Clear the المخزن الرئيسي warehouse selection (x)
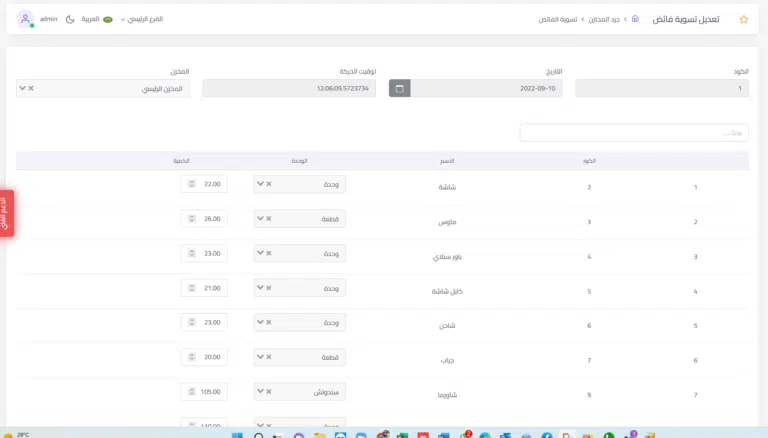Viewport: 768px width, 438px height. (31, 88)
